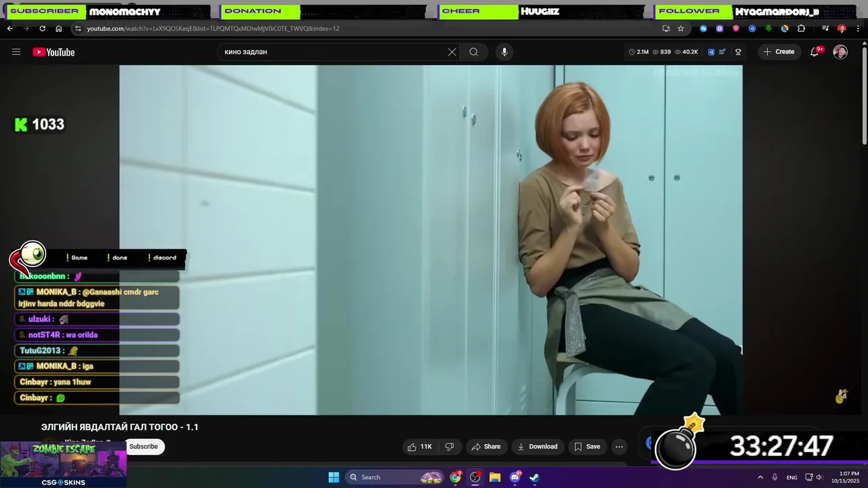Image resolution: width=868 pixels, height=488 pixels.
Task: Subscribe to the channel
Action: click(x=144, y=447)
